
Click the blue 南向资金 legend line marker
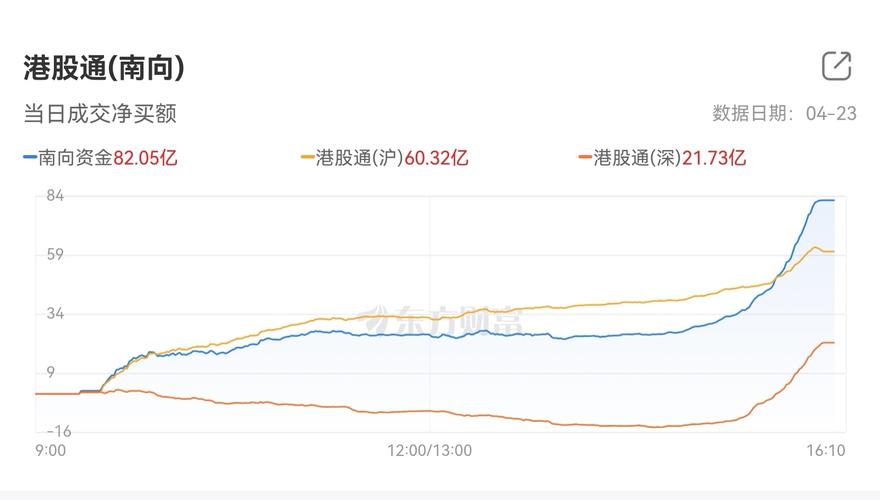[x=30, y=158]
